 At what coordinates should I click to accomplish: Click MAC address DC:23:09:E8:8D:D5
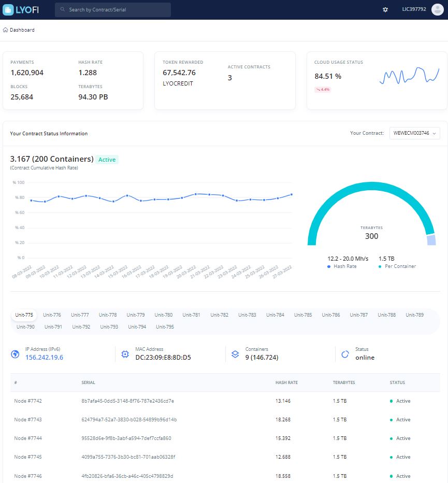click(163, 357)
